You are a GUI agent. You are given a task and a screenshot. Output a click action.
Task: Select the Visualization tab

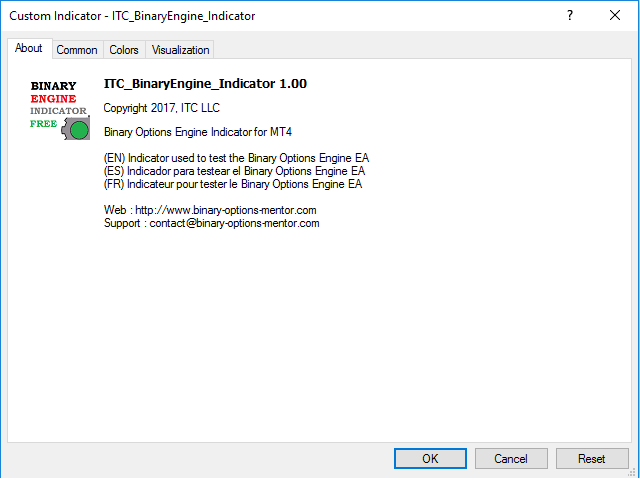click(180, 50)
